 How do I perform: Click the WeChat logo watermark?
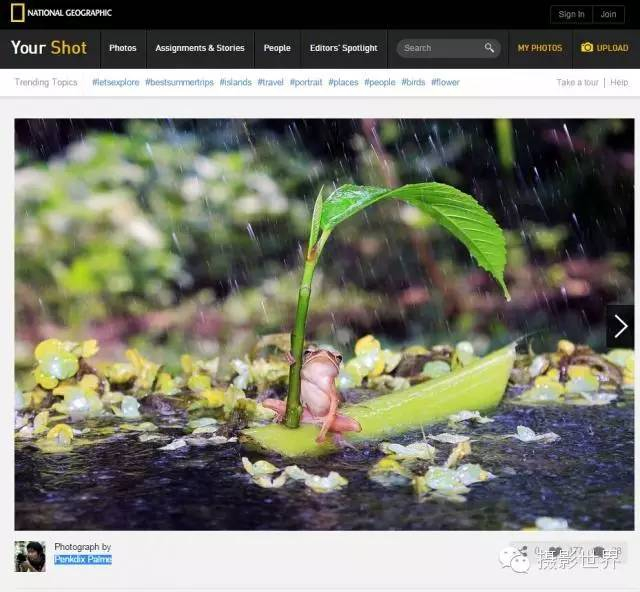pos(514,559)
